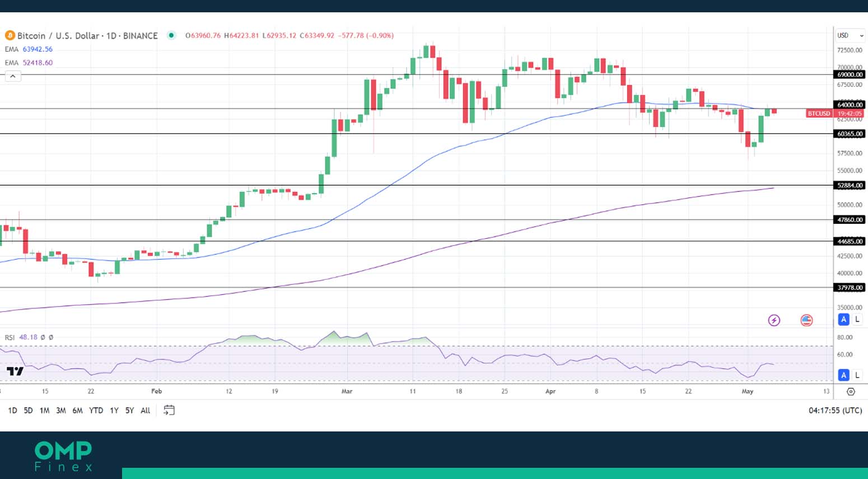Select the 1D time range

pyautogui.click(x=12, y=410)
